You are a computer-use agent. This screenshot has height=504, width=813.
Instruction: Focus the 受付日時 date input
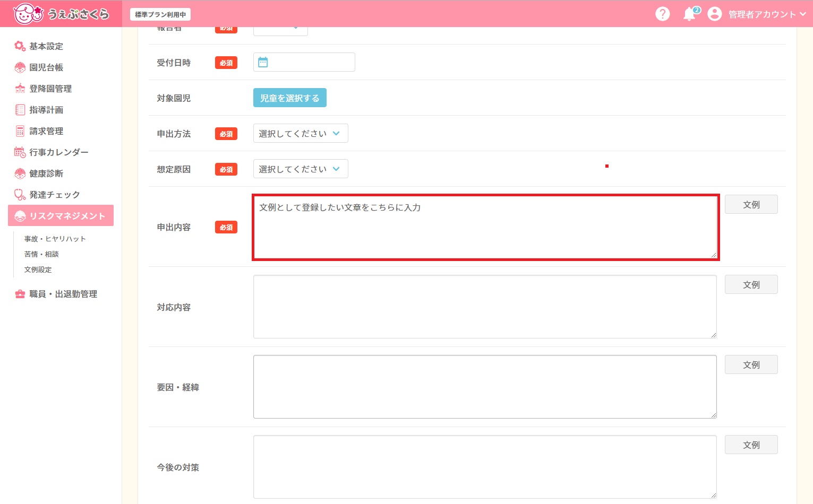304,62
